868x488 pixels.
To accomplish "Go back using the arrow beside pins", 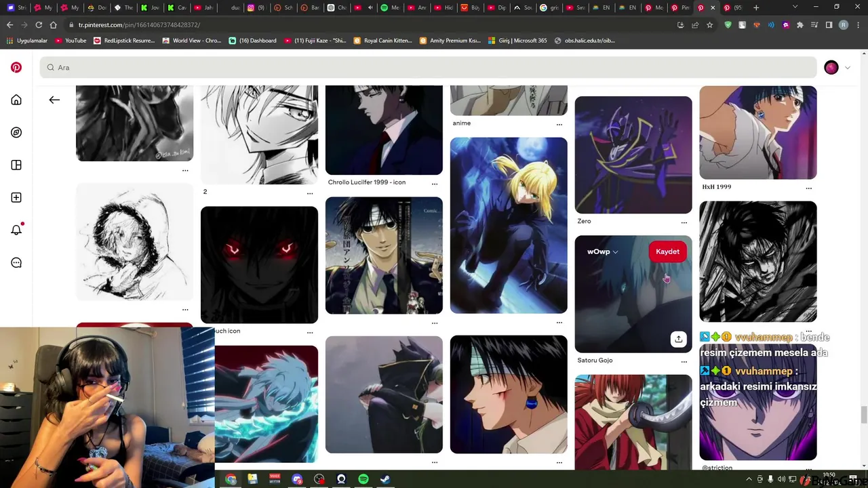I will click(54, 100).
